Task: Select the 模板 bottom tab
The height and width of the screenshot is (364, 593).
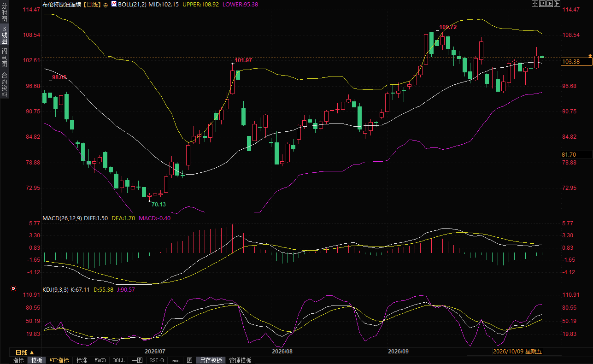Action: (x=37, y=360)
